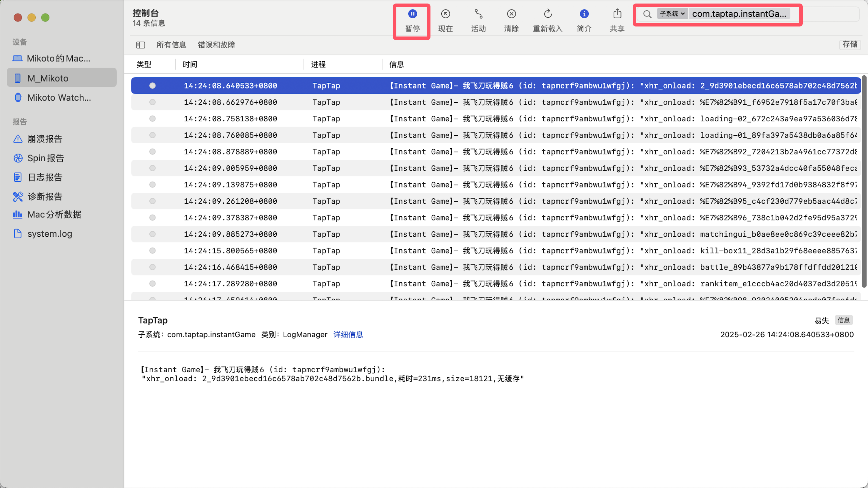The image size is (868, 488).
Task: Select the kill-box11 log row at 14:24:15.800565
Action: [x=496, y=251]
